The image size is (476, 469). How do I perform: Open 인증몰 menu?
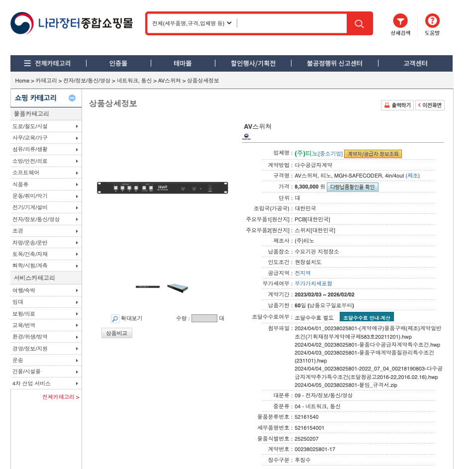118,63
